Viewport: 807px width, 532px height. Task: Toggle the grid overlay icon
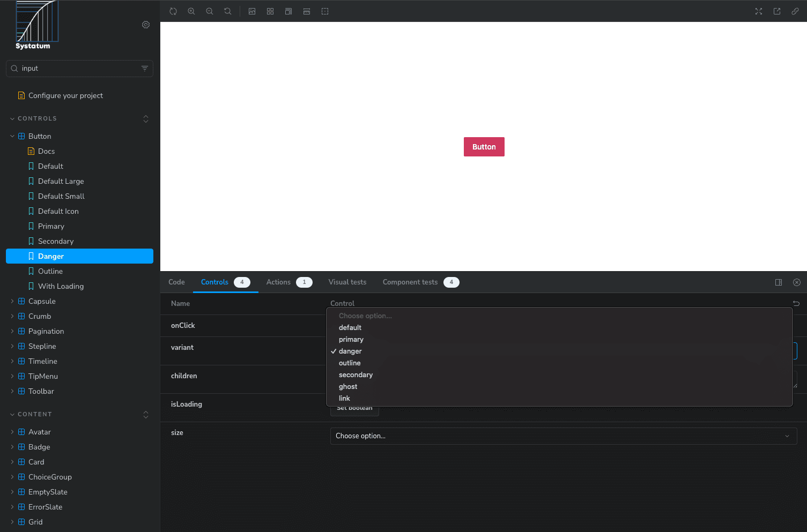point(270,11)
